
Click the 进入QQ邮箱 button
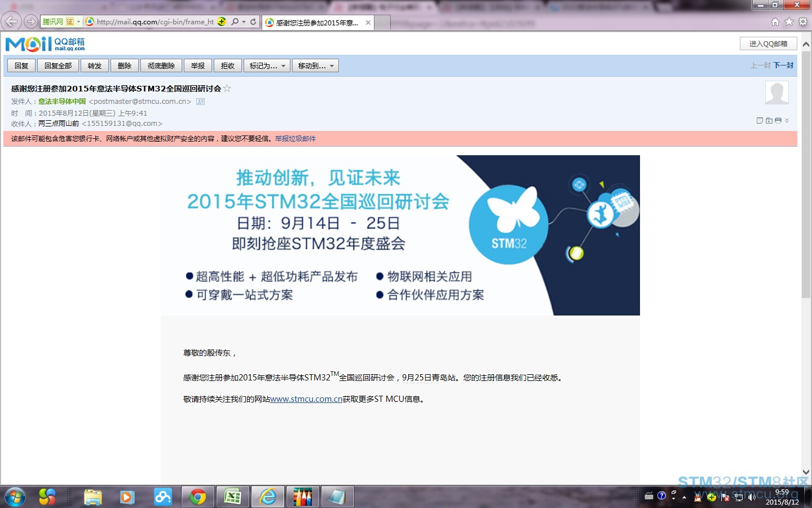pyautogui.click(x=768, y=43)
